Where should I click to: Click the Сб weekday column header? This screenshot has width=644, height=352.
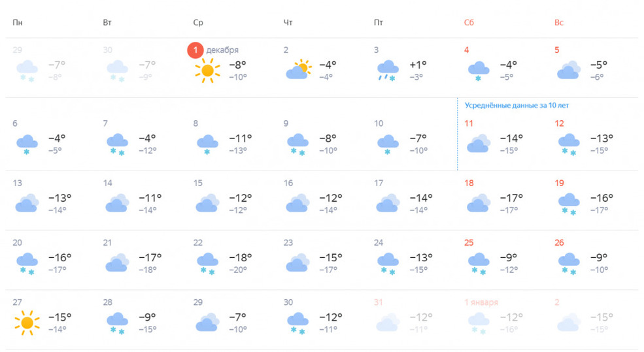pyautogui.click(x=469, y=23)
